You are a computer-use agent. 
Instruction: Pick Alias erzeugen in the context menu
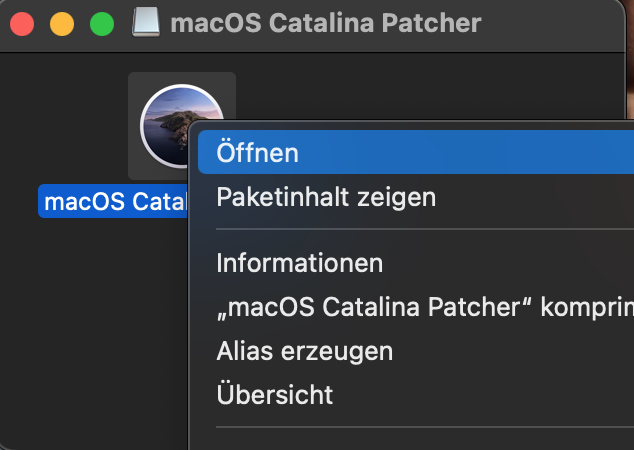coord(304,351)
